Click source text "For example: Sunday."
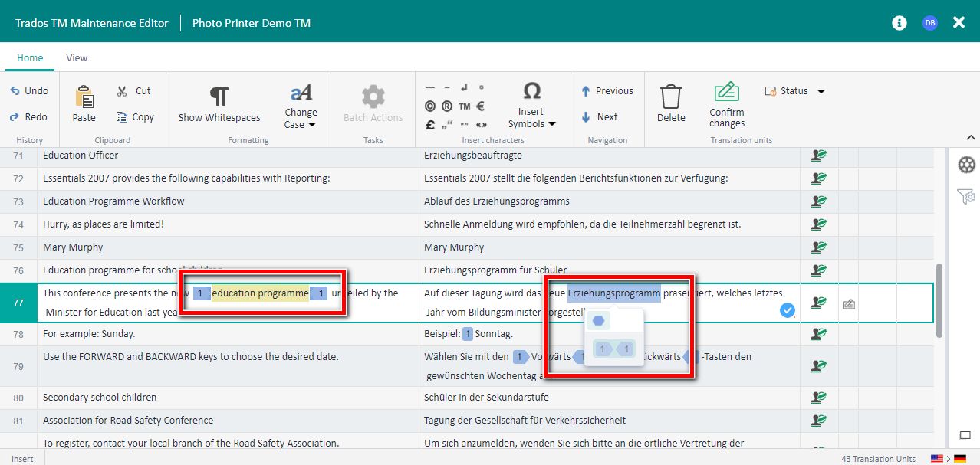The image size is (980, 465). click(x=89, y=334)
